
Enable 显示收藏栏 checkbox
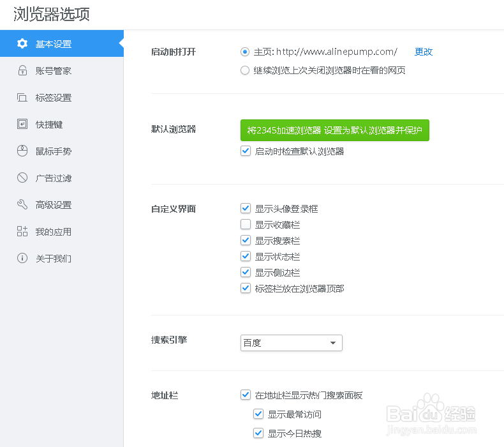coord(246,224)
